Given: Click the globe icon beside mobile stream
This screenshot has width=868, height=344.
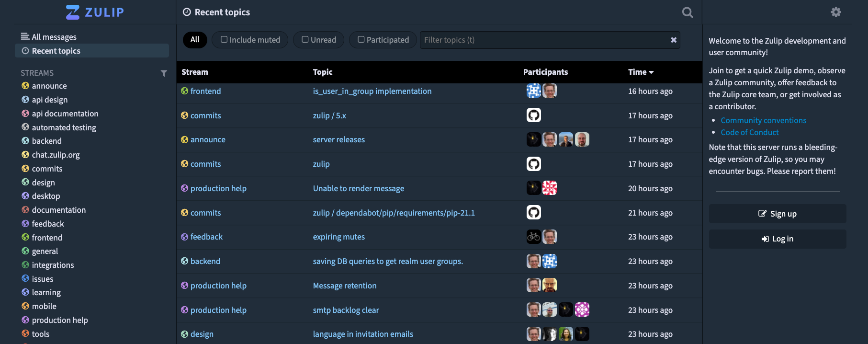Looking at the screenshot, I should click(x=25, y=306).
